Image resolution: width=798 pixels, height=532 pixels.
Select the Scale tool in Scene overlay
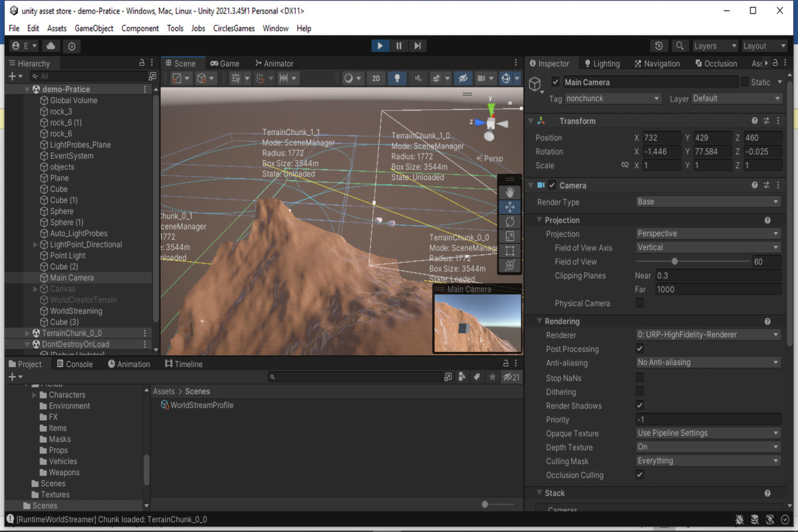pos(510,236)
